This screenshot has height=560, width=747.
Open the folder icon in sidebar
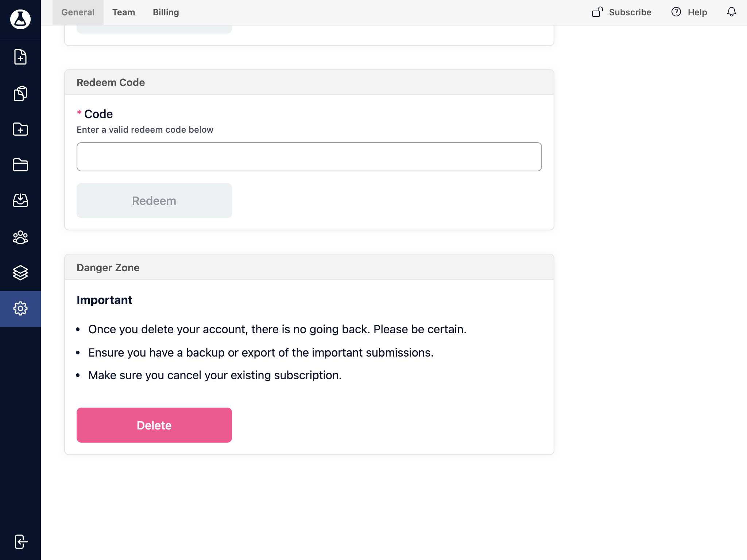coord(20,165)
